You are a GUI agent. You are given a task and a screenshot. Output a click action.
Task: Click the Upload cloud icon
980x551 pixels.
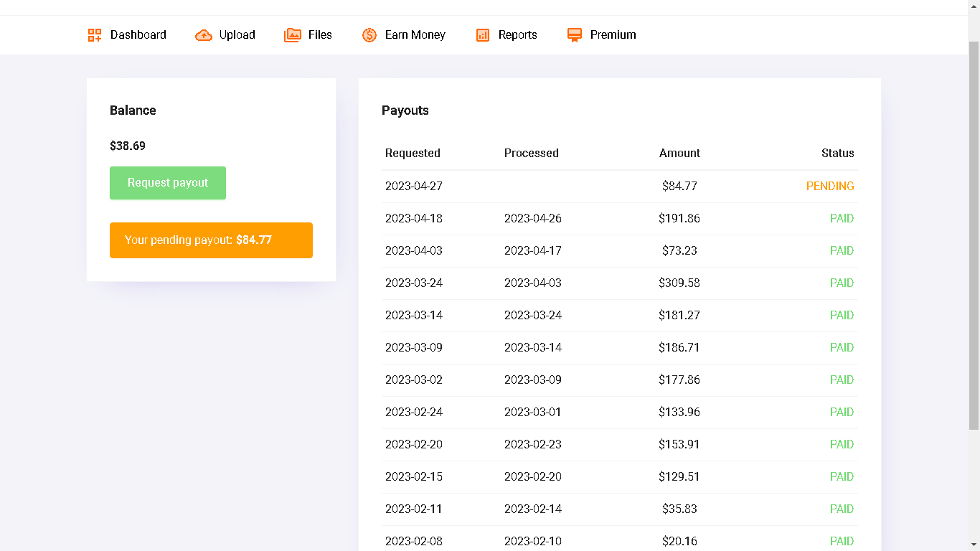coord(204,35)
